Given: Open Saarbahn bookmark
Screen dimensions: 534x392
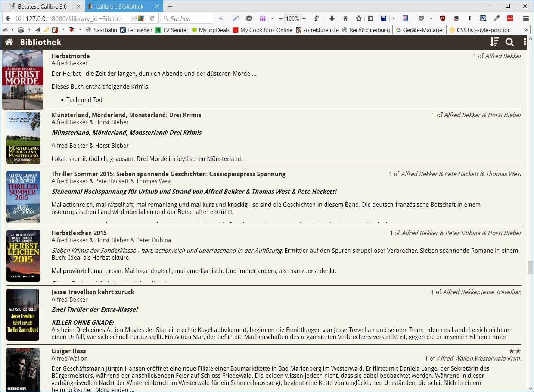Looking at the screenshot, I should tap(102, 30).
